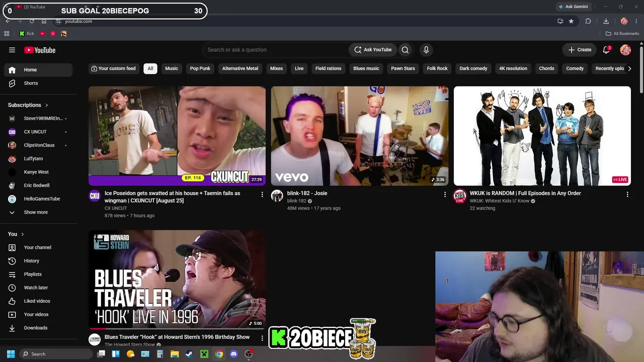Play the Blues Traveler Hook thumbnail
This screenshot has height=362, width=644.
pos(177,280)
